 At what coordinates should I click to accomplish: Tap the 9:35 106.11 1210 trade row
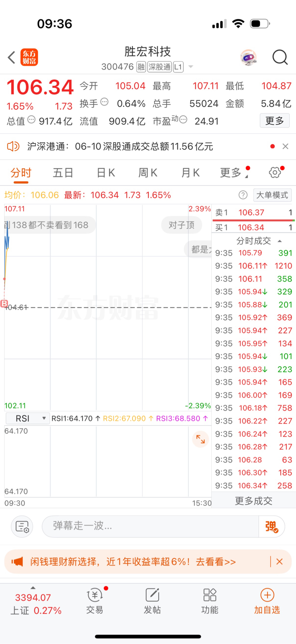point(254,266)
